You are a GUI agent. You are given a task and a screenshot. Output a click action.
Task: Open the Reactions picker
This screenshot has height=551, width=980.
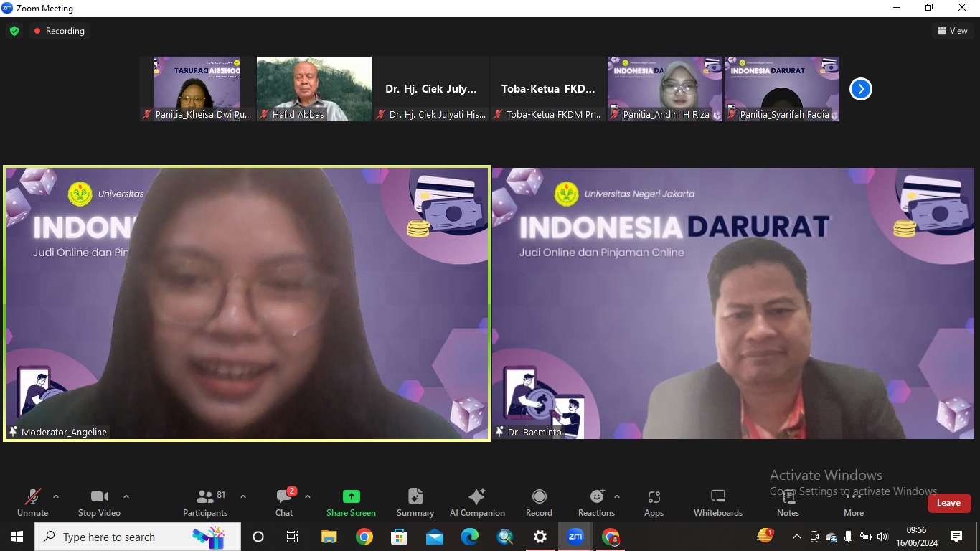(x=596, y=502)
